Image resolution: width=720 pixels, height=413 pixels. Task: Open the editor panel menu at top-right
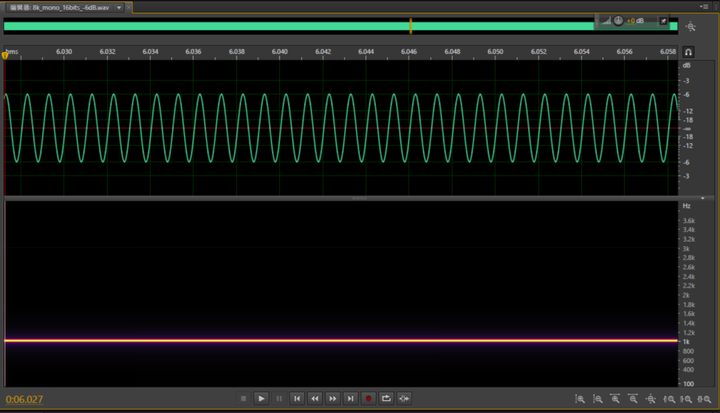[x=705, y=7]
